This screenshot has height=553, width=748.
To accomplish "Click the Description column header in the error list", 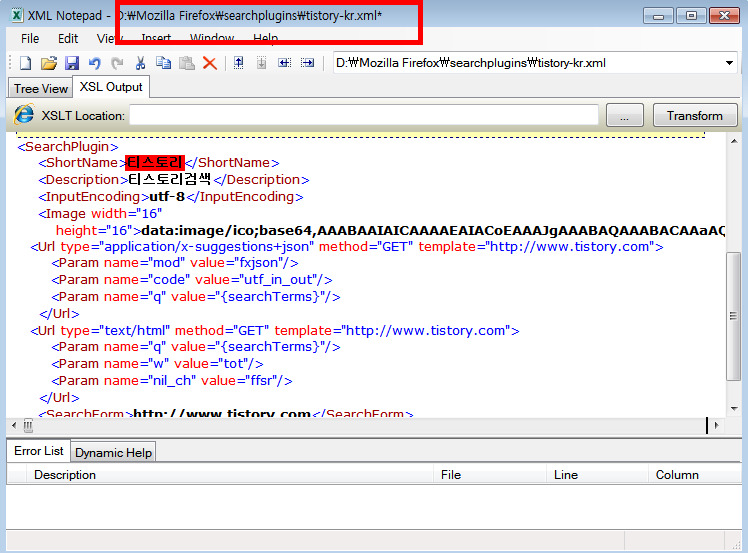I will [65, 475].
